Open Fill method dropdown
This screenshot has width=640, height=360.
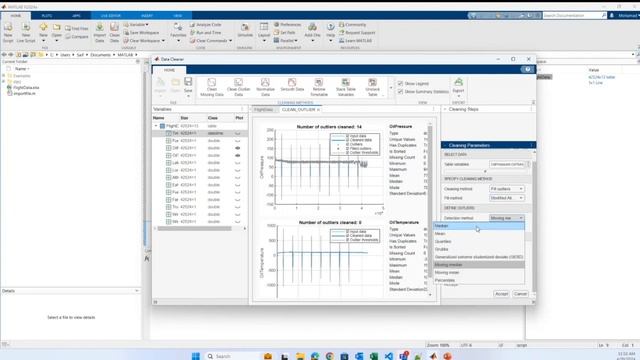[507, 198]
